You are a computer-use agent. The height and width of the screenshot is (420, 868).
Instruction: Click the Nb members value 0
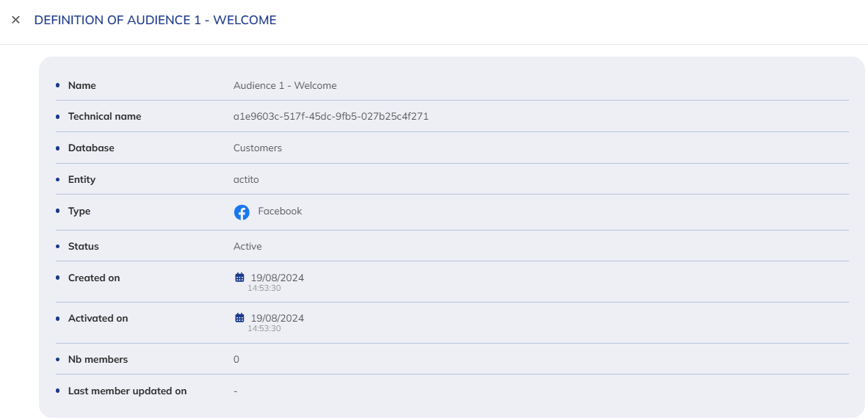(x=236, y=360)
